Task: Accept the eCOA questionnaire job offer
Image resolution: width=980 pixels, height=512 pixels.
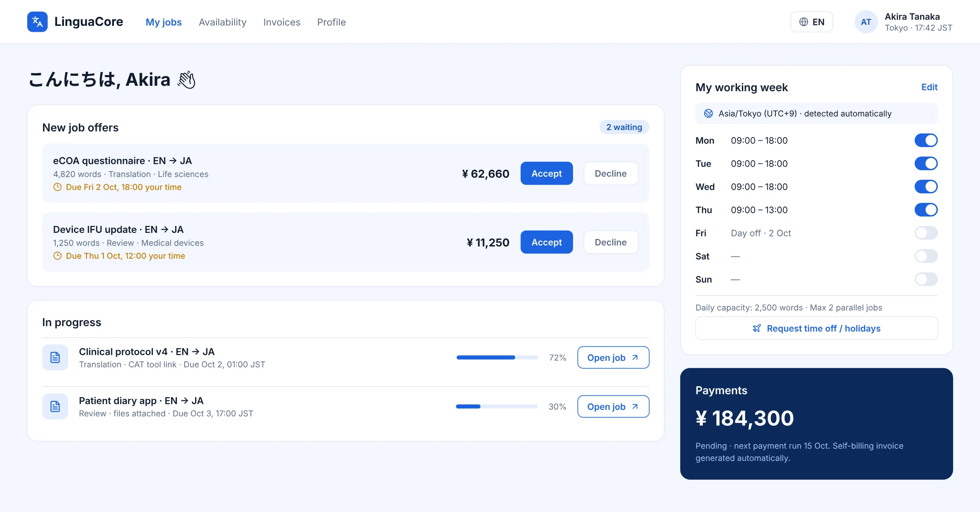Action: pos(547,173)
